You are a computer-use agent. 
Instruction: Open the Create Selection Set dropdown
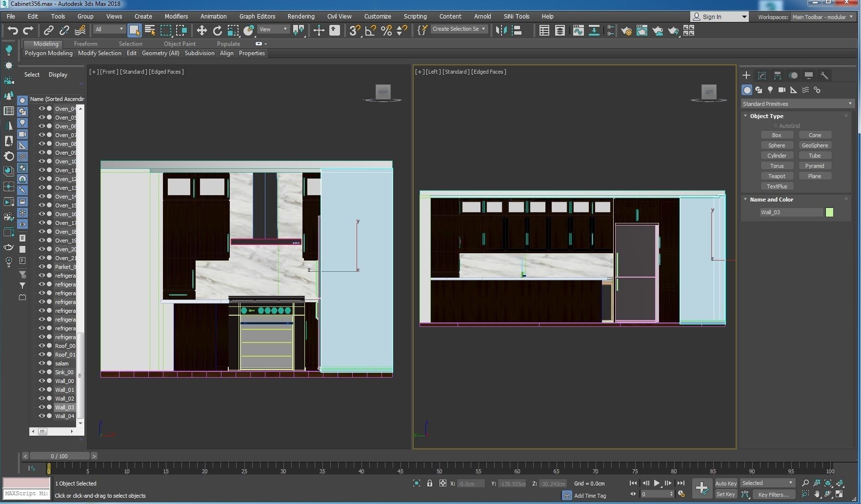click(459, 29)
